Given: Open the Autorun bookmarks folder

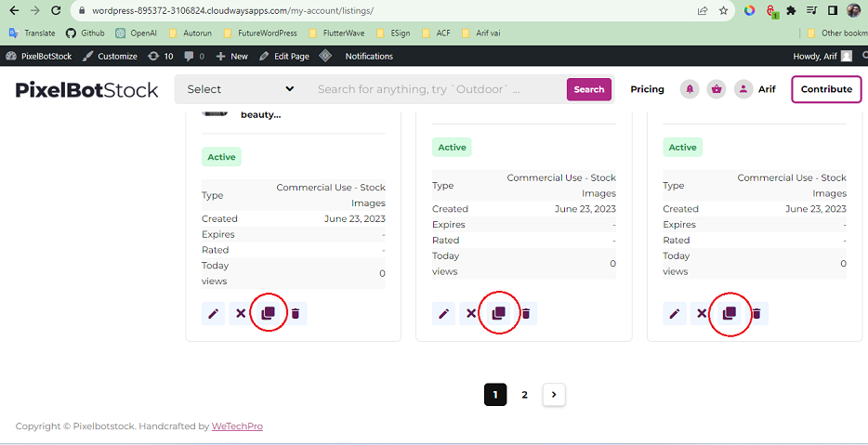Looking at the screenshot, I should tap(191, 33).
